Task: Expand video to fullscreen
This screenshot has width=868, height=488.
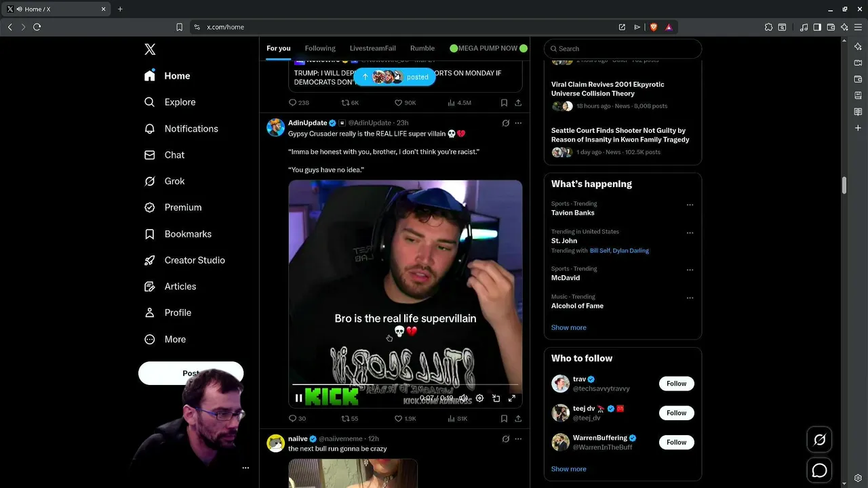Action: (x=512, y=399)
